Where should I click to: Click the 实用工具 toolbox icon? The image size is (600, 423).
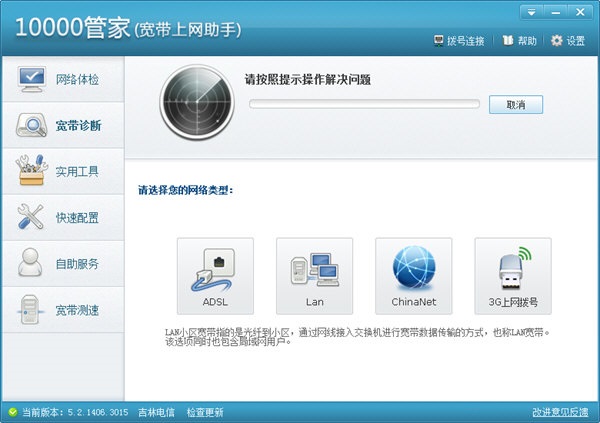point(31,170)
